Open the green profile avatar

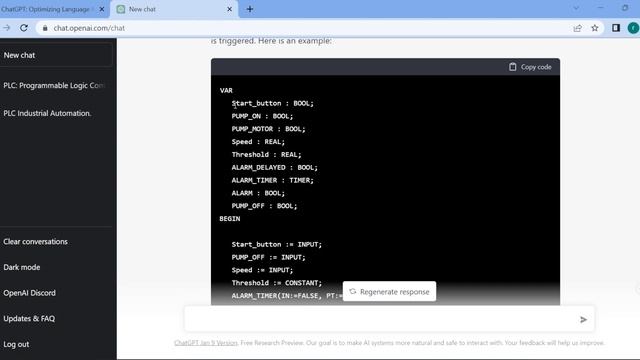click(633, 28)
